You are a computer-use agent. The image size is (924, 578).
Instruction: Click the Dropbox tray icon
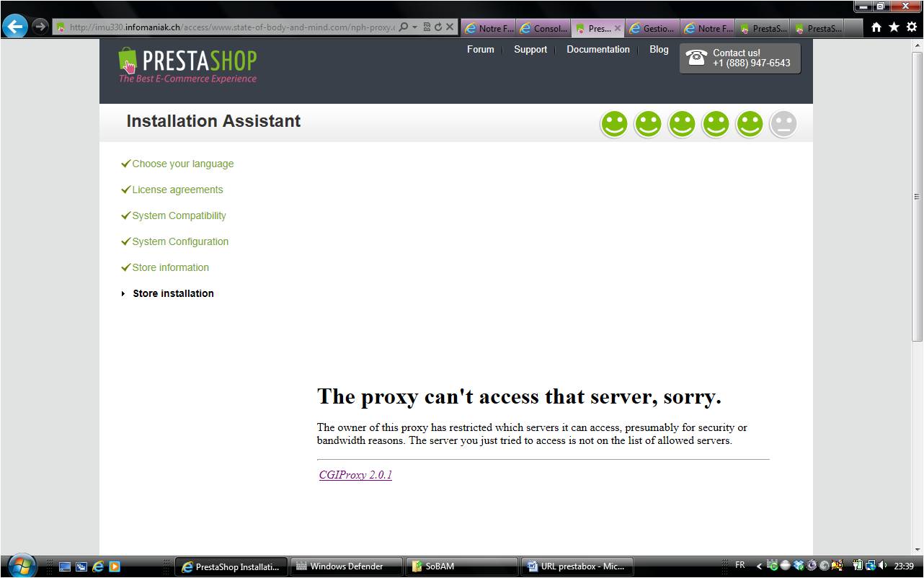click(799, 566)
